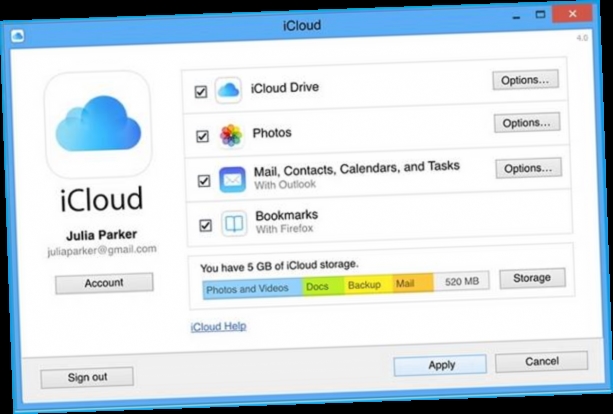Close the iCloud window

click(572, 14)
